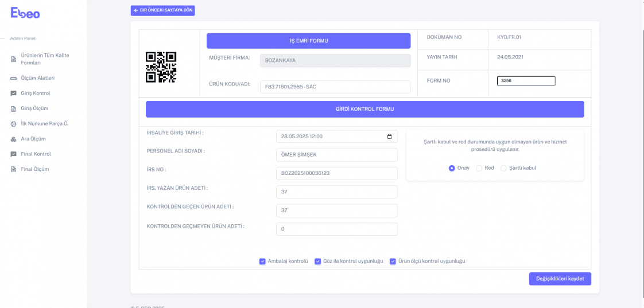Toggle Göz ile kontrol uygunluğu checkbox
The image size is (644, 308).
point(317,261)
